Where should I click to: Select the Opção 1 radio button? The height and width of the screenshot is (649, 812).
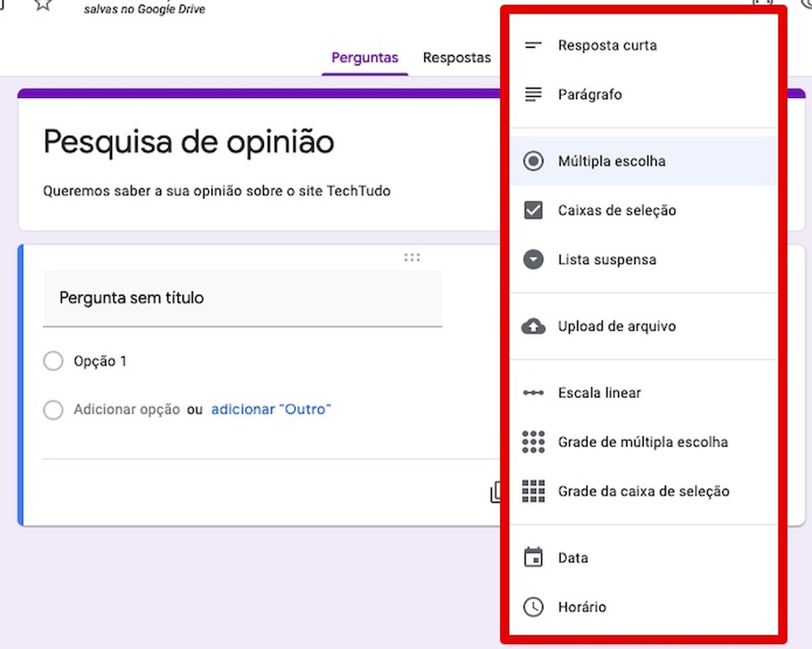53,361
